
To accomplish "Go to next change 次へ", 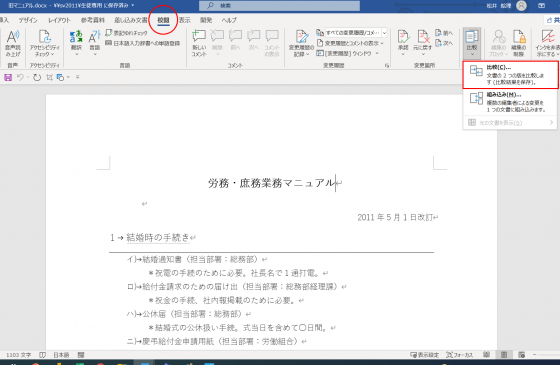I will 444,43.
